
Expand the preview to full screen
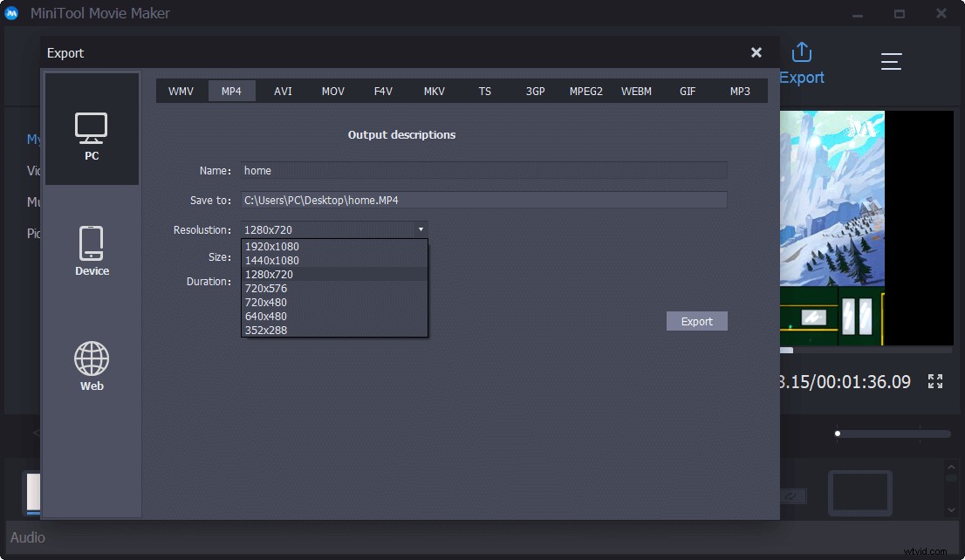pos(934,381)
